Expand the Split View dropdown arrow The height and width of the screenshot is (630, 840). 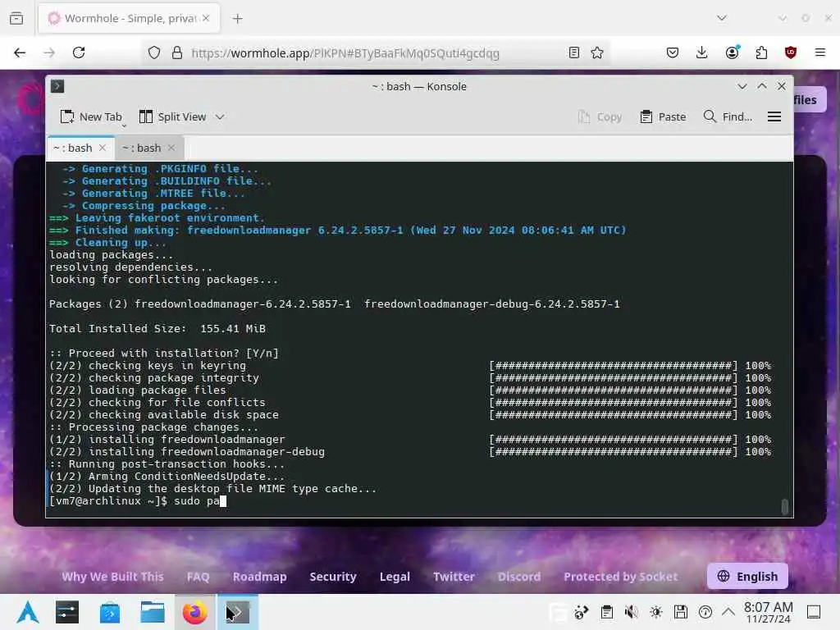(x=220, y=116)
